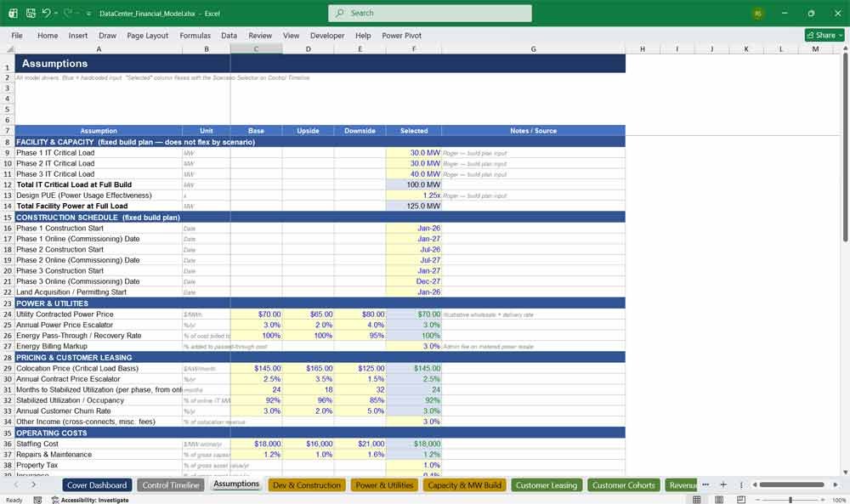Select the 1.25x PUE value cell
The image size is (850, 504).
[414, 195]
